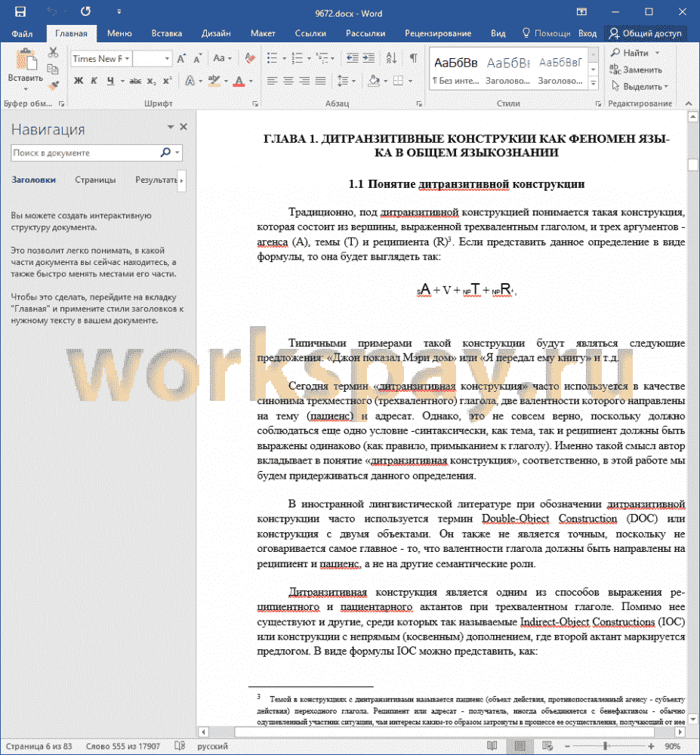Viewport: 700px width, 755px height.
Task: Click the Redo/Repeat arrow in title bar
Action: click(85, 11)
